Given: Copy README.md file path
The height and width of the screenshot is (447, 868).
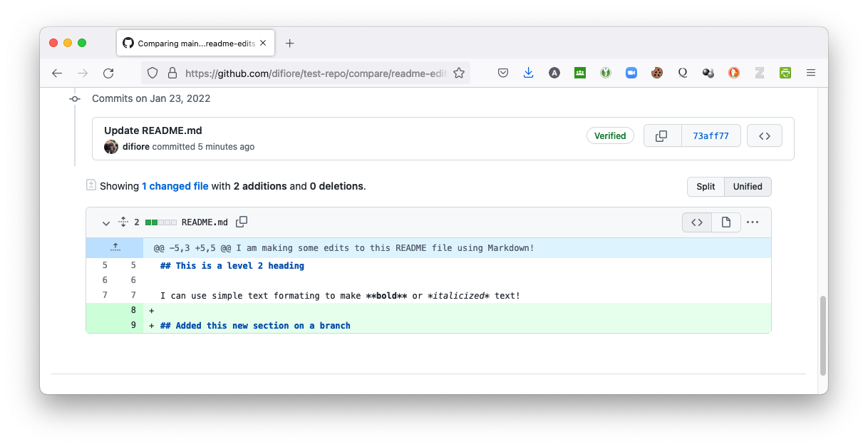Looking at the screenshot, I should click(242, 222).
